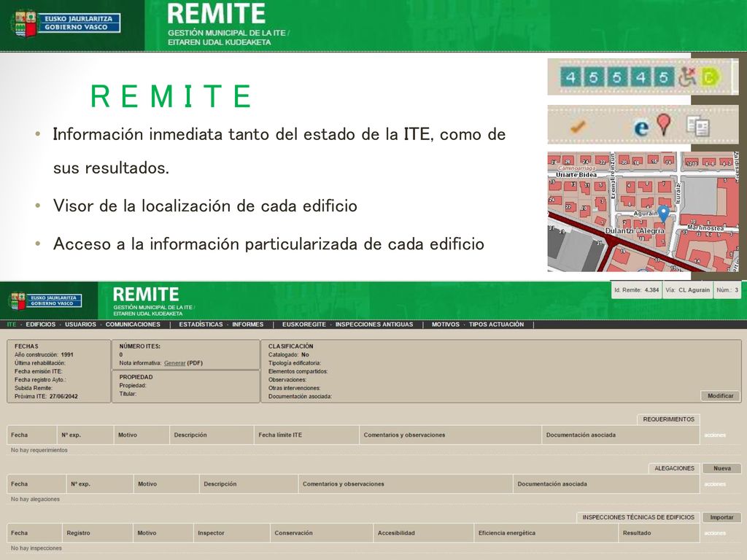The height and width of the screenshot is (560, 747).
Task: Click the middle score box showing 5
Action: 617,77
